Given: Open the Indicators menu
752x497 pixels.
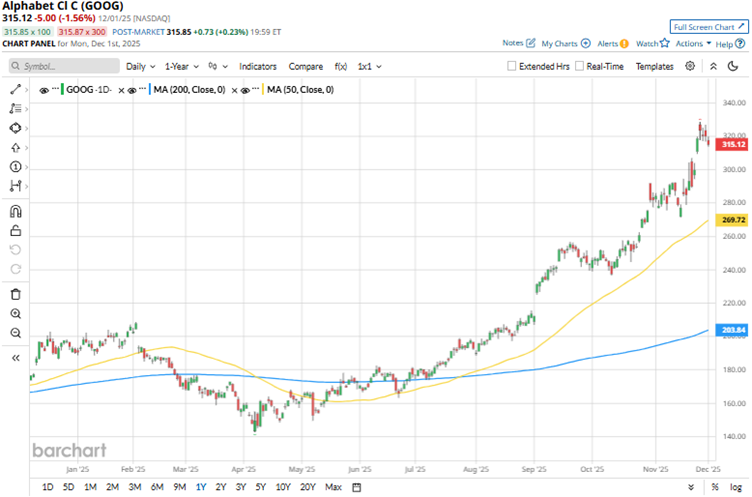Looking at the screenshot, I should point(257,66).
